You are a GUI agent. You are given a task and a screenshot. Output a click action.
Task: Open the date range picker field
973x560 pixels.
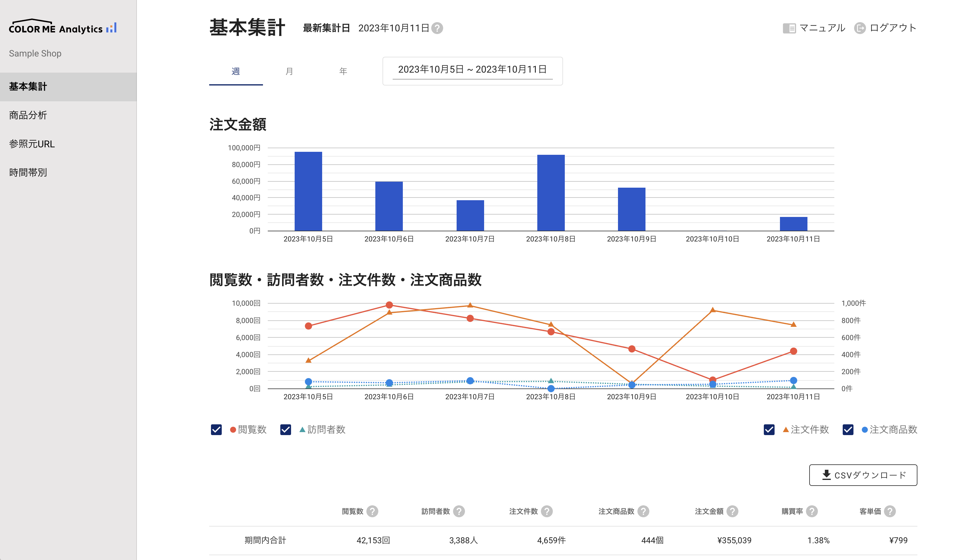[472, 70]
